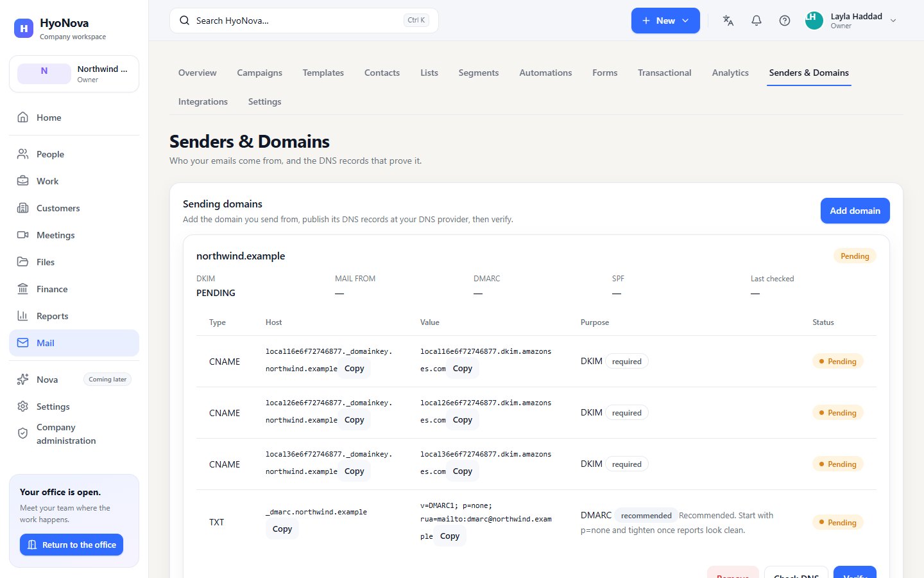The height and width of the screenshot is (578, 924).
Task: Open the help question mark icon
Action: [x=785, y=21]
